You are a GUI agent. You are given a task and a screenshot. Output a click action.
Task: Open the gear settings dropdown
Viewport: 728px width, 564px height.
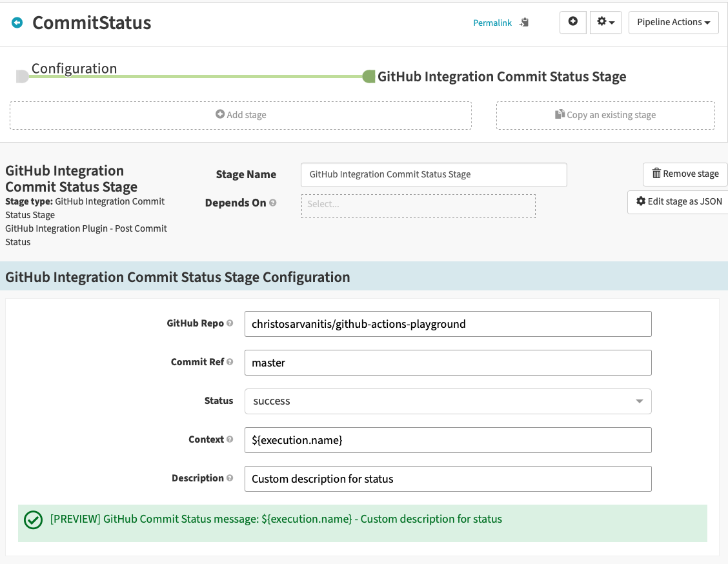pyautogui.click(x=605, y=22)
